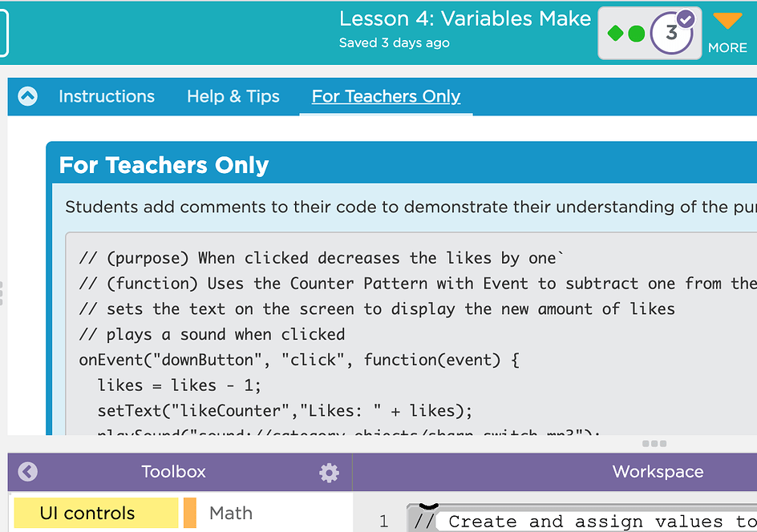
Task: Click the lesson title Lesson 4: Variables Make
Action: 465,18
